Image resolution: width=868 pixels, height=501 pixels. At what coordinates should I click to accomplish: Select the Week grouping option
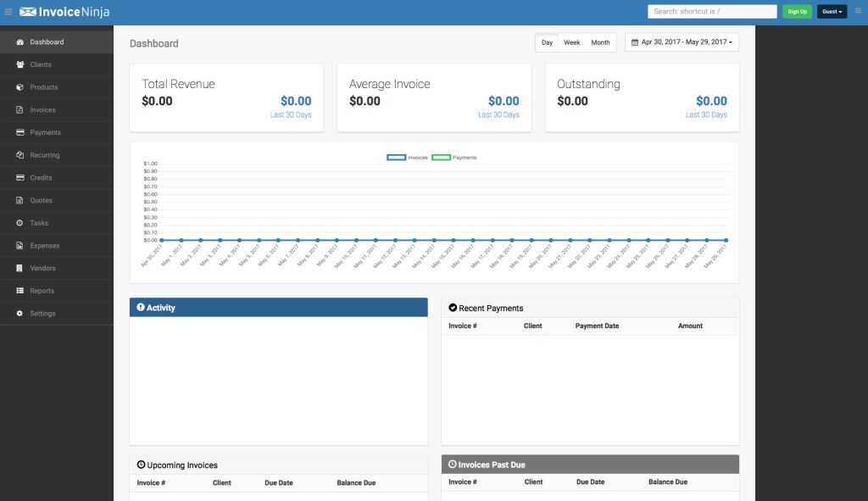572,42
